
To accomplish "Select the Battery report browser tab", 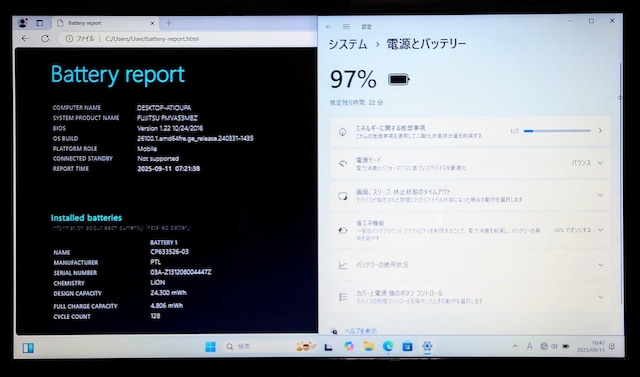I will (x=106, y=23).
